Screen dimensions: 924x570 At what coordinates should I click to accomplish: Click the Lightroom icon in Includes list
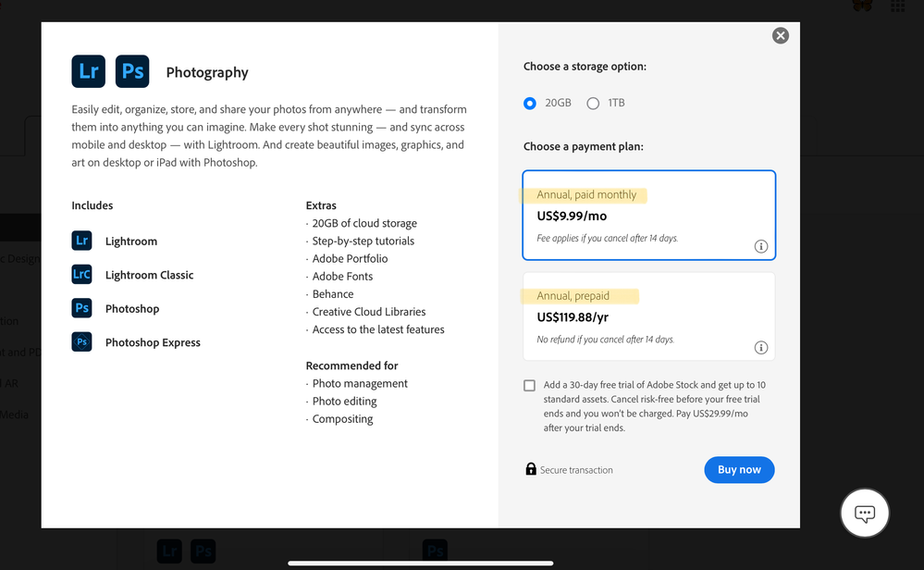[82, 241]
